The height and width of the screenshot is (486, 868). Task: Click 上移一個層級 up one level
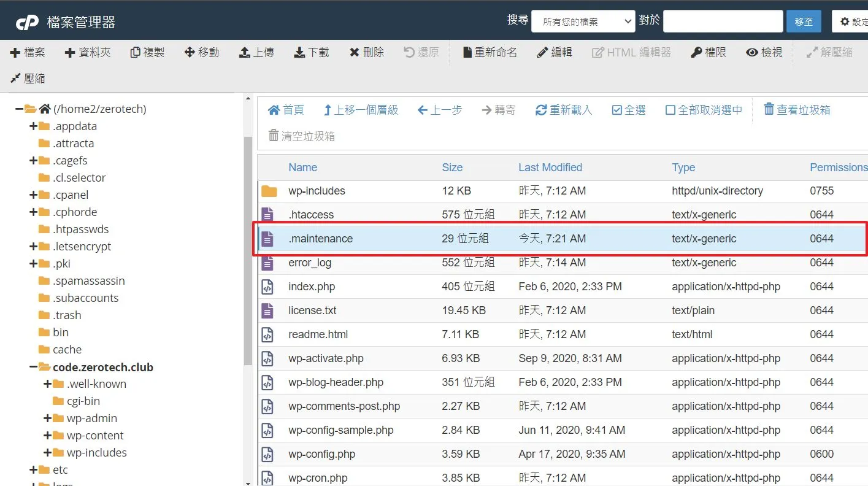pyautogui.click(x=361, y=110)
